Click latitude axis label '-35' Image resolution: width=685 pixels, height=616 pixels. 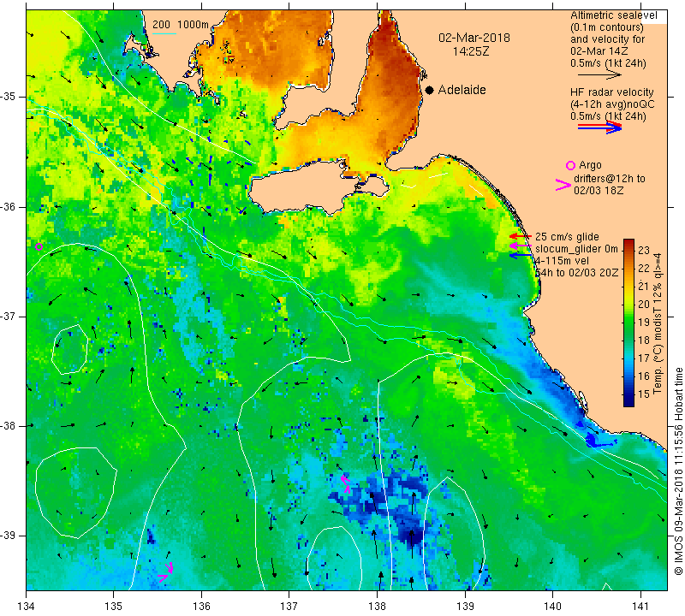click(9, 97)
